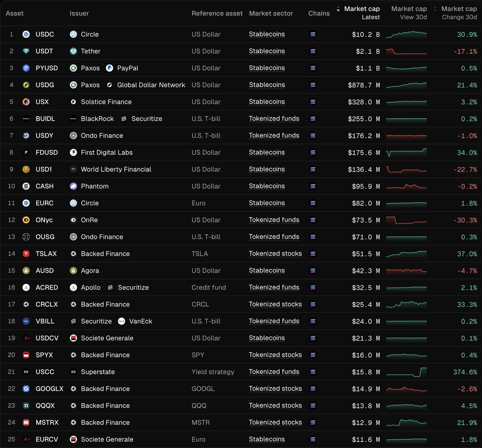Click the USDC 30d market cap sparkline
The width and height of the screenshot is (482, 448).
pyautogui.click(x=406, y=35)
